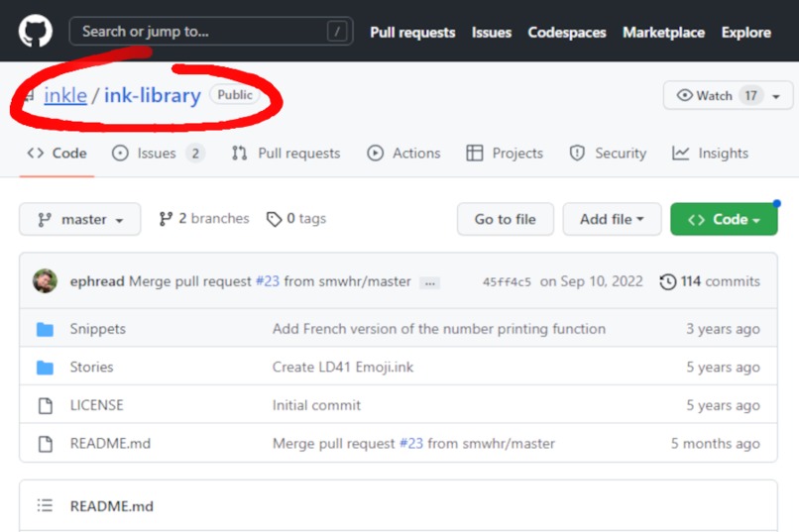The width and height of the screenshot is (799, 532).
Task: Open the Initial commit message link
Action: 316,405
